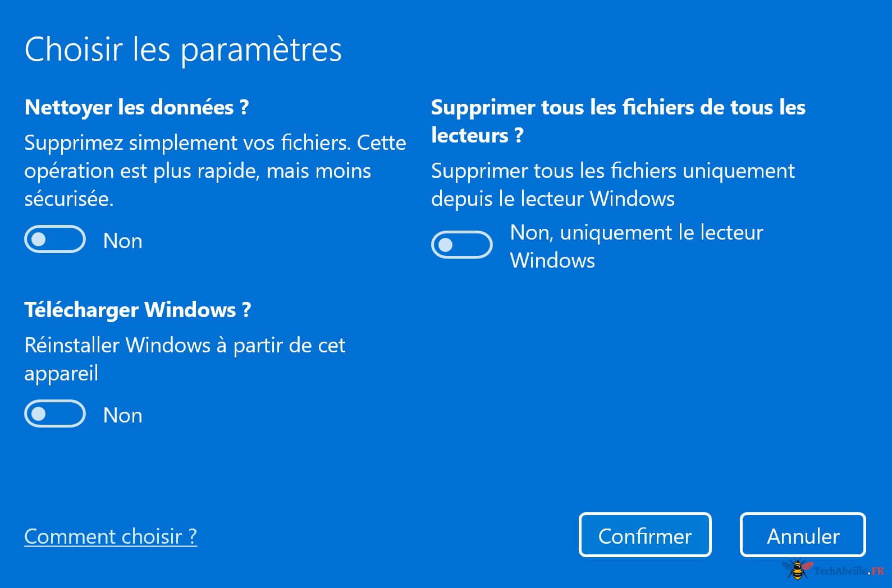Open the Comment choisir ? help link
This screenshot has width=892, height=588.
pos(111,536)
